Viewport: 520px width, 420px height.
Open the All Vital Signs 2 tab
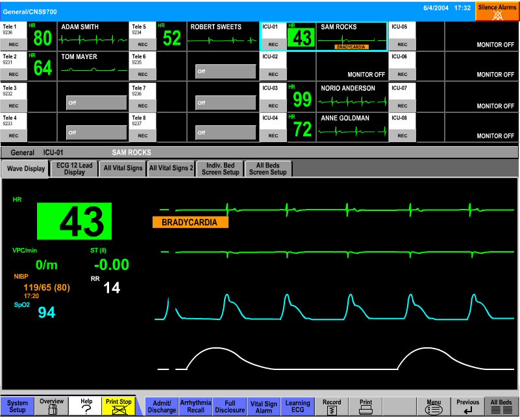click(171, 169)
